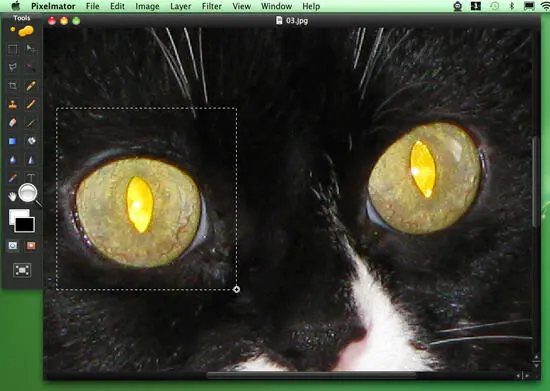The height and width of the screenshot is (391, 550).
Task: Open the Filter menu
Action: click(212, 6)
